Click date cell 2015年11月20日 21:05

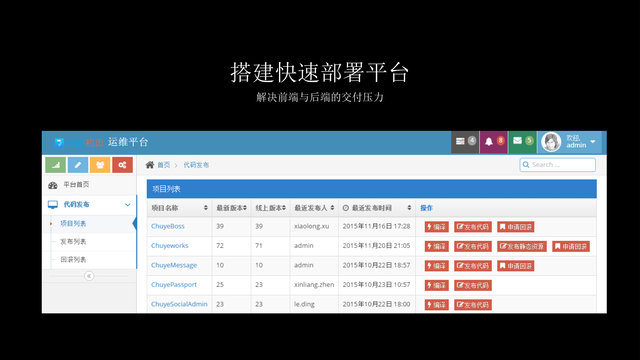click(376, 246)
